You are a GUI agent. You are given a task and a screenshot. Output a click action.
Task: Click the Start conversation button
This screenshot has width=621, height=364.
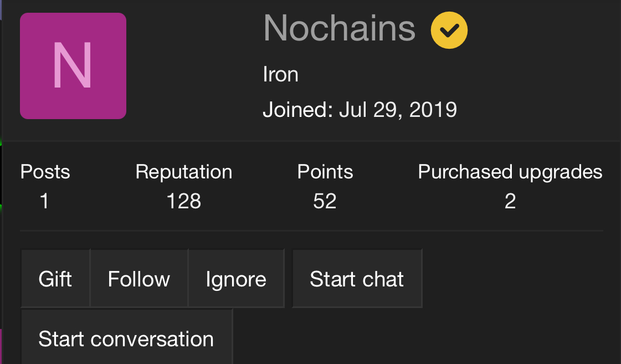tap(127, 337)
